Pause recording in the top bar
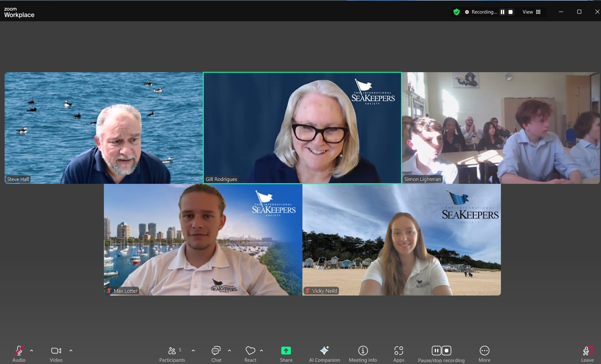This screenshot has height=364, width=601. tap(502, 12)
